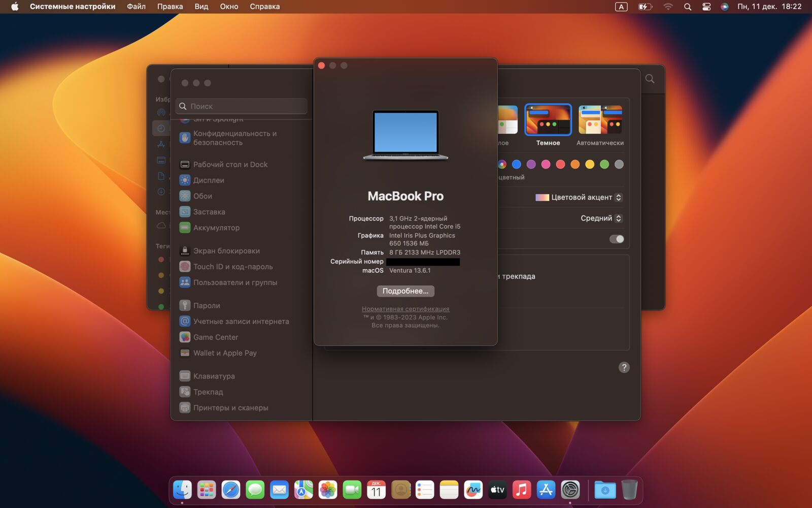This screenshot has height=508, width=812.
Task: Select Принтеры и сканеры settings
Action: 231,407
